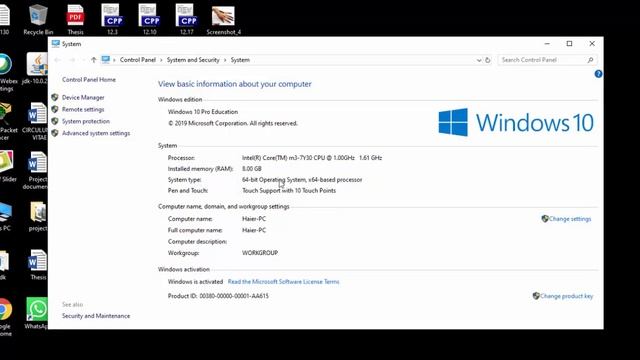Select the 12.3 CPP file icon

click(112, 19)
